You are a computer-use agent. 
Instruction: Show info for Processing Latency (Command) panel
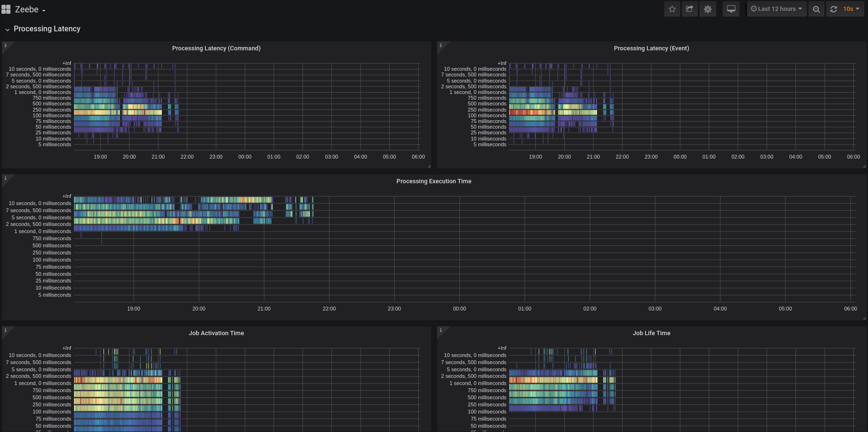point(6,45)
